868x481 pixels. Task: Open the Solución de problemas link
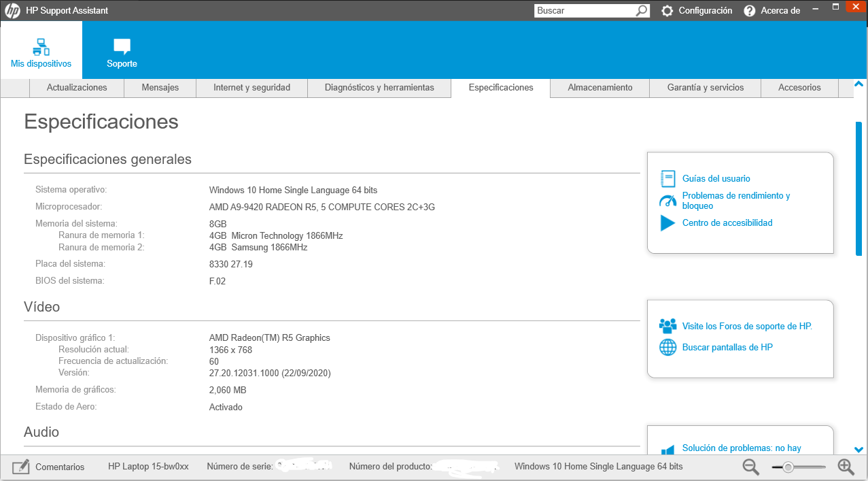click(742, 448)
